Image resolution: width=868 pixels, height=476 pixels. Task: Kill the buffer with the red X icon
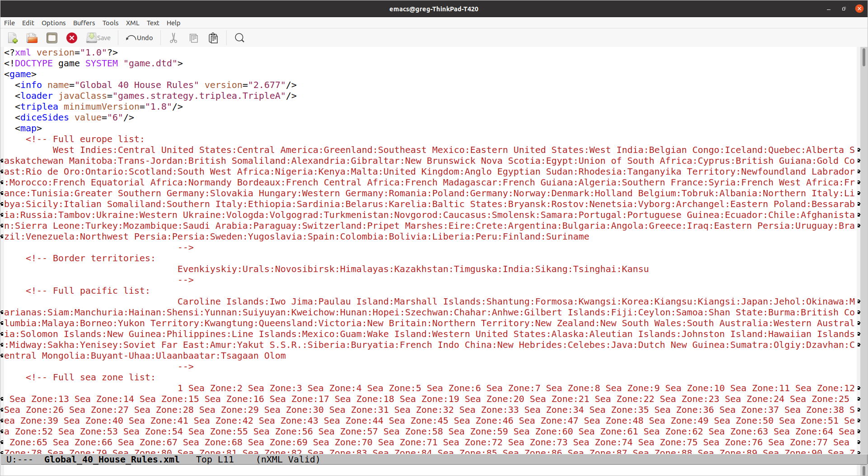pyautogui.click(x=72, y=38)
